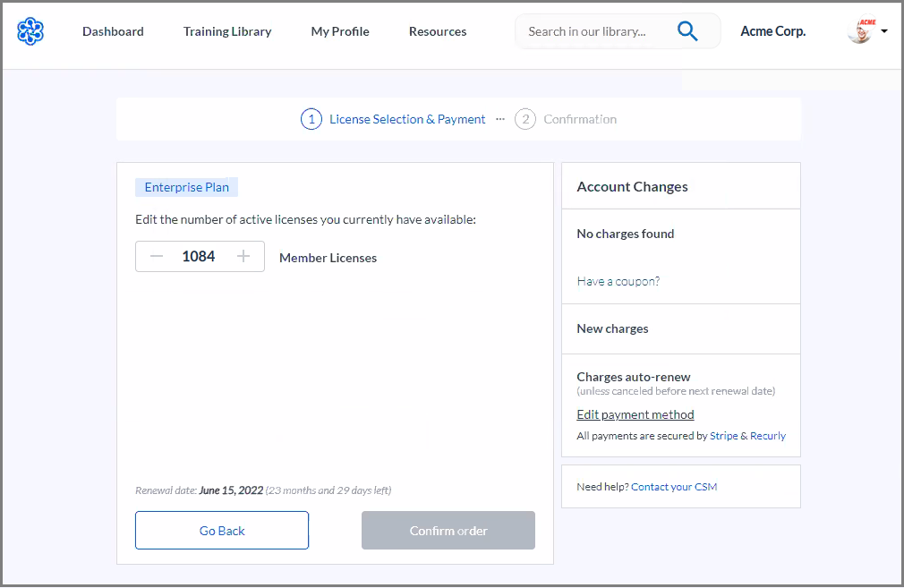Select step 1 circle indicator
Image resolution: width=904 pixels, height=588 pixels.
(x=311, y=119)
